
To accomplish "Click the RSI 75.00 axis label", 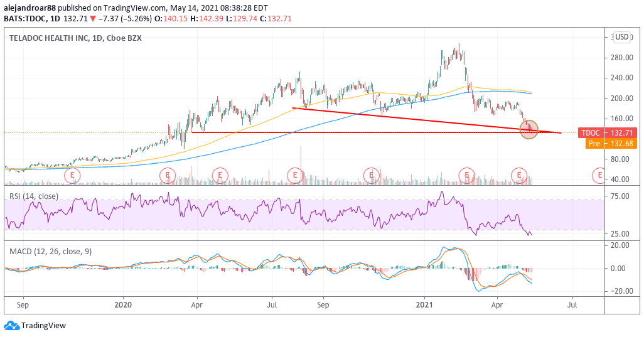I will pos(620,196).
